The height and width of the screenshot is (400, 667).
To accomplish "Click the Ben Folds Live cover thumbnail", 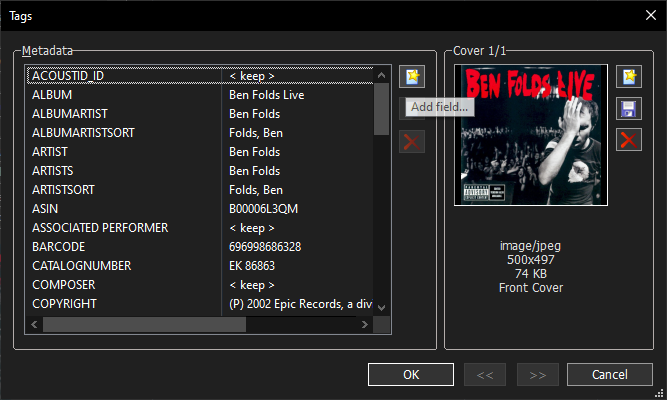I will click(x=531, y=135).
